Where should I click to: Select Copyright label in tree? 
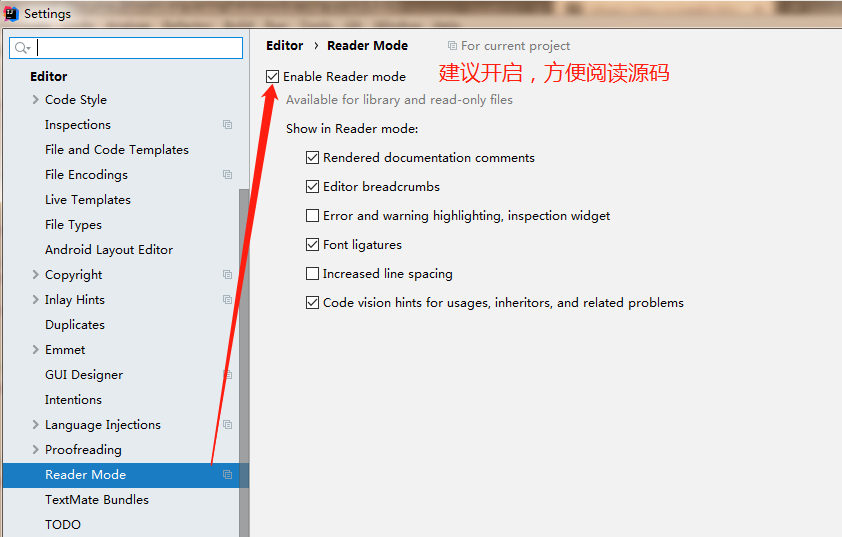(74, 275)
